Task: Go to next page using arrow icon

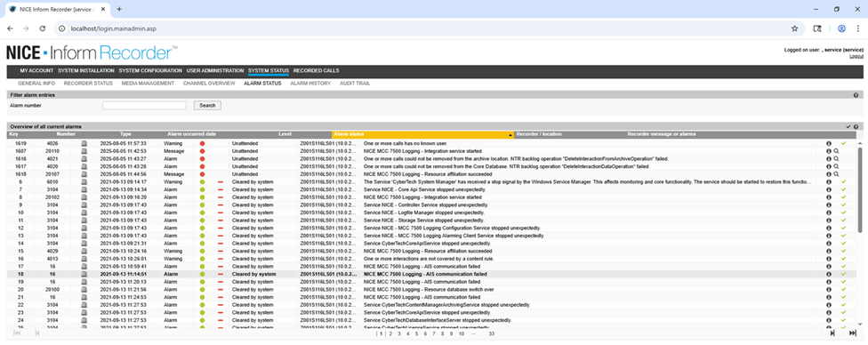Action: click(x=832, y=333)
